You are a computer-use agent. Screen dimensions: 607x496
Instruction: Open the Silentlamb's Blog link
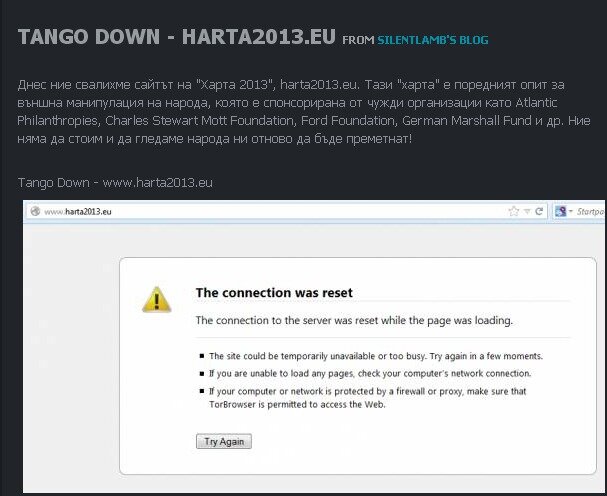[433, 40]
